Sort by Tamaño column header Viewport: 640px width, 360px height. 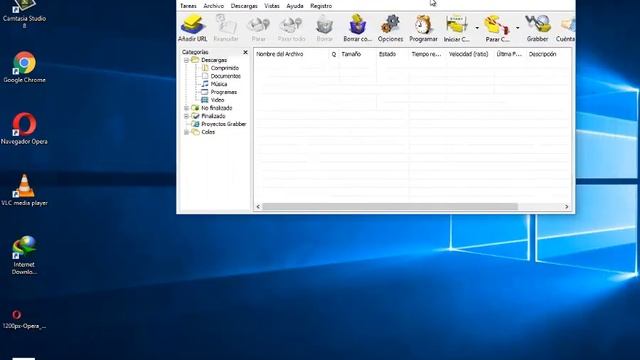click(x=351, y=54)
